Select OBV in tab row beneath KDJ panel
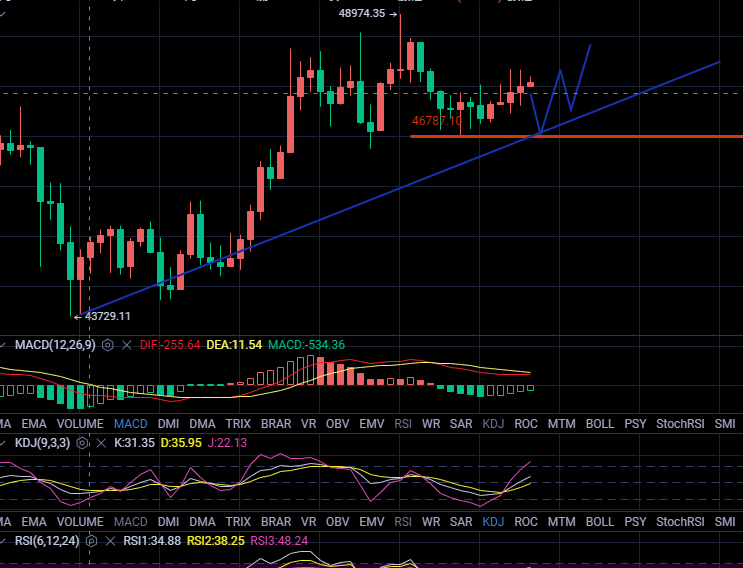Viewport: 743px width, 568px height. click(337, 522)
